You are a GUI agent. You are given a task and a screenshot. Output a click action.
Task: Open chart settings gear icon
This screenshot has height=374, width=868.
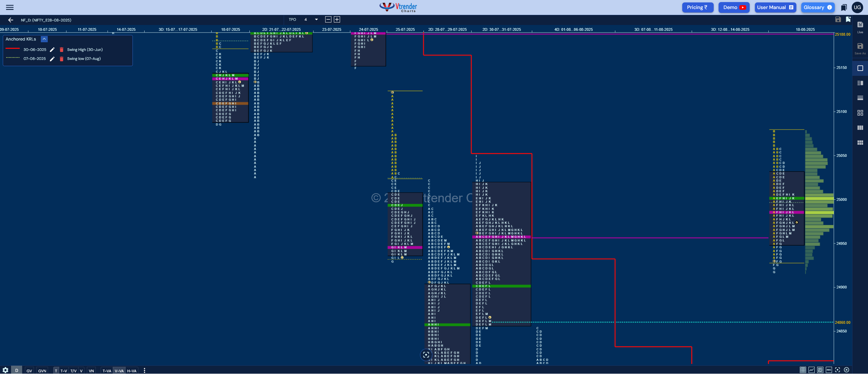tap(5, 370)
